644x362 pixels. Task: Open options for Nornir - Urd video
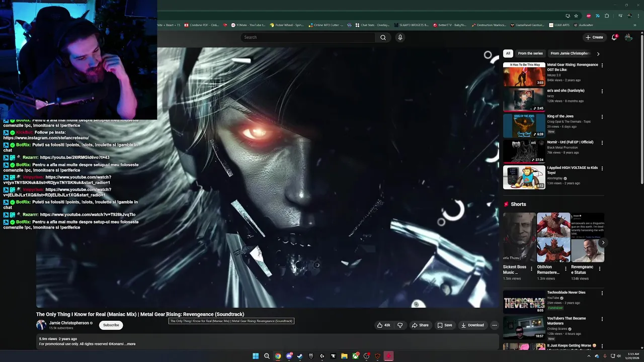[602, 143]
